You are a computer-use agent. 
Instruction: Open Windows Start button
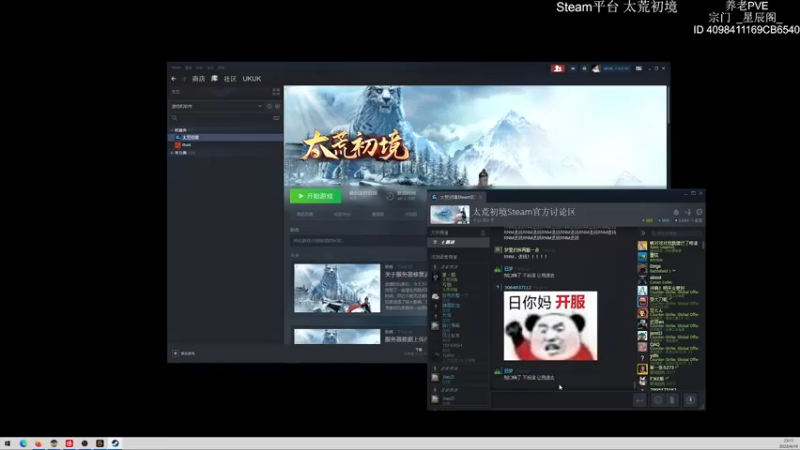coord(7,443)
